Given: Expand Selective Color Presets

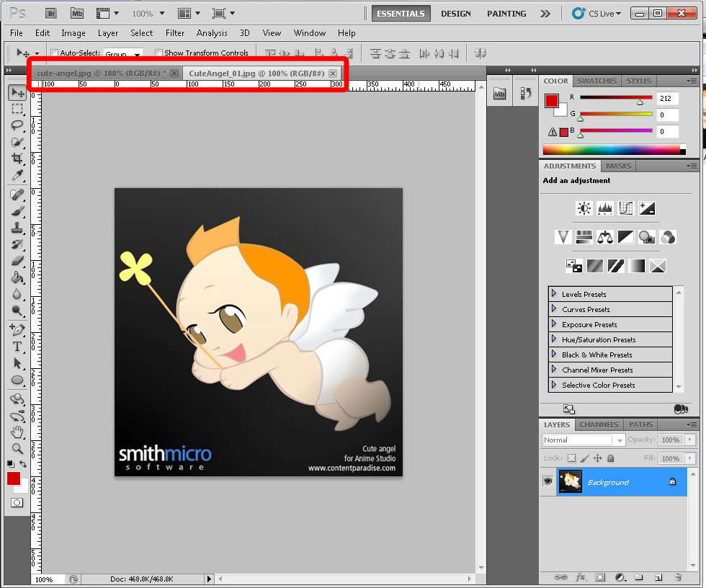Looking at the screenshot, I should pos(554,385).
